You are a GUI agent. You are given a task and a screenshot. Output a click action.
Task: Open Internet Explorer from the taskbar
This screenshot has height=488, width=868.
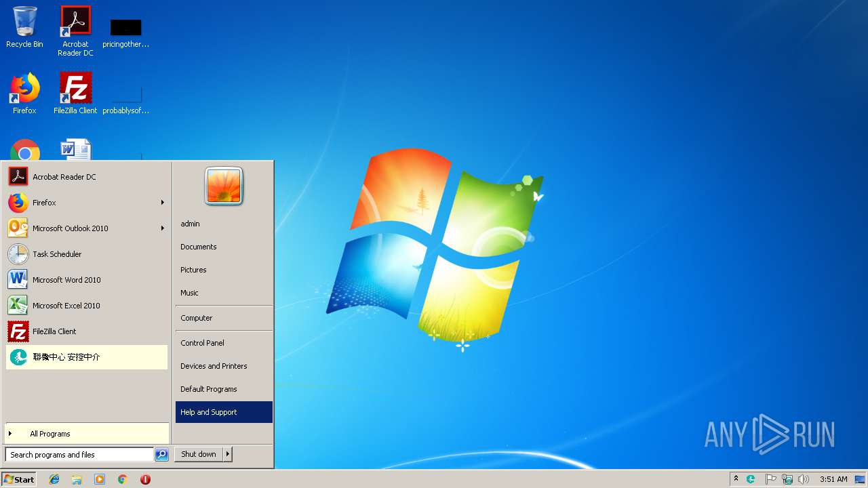pos(54,479)
